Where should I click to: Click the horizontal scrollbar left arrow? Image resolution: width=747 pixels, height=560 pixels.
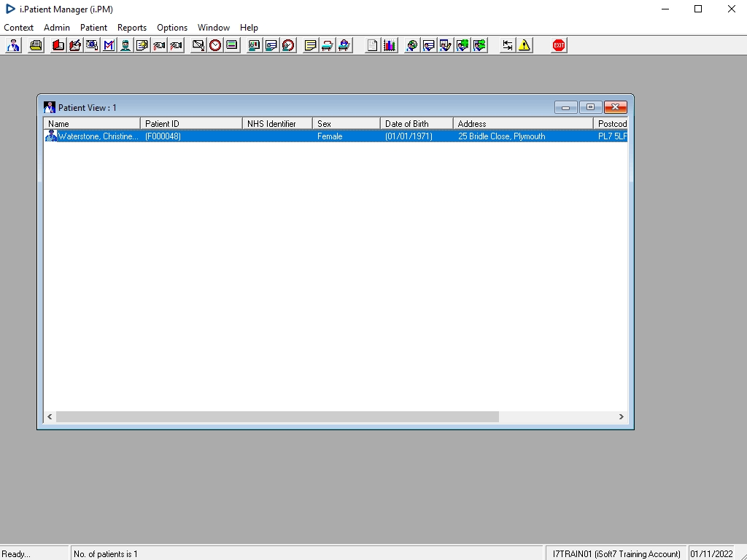50,416
